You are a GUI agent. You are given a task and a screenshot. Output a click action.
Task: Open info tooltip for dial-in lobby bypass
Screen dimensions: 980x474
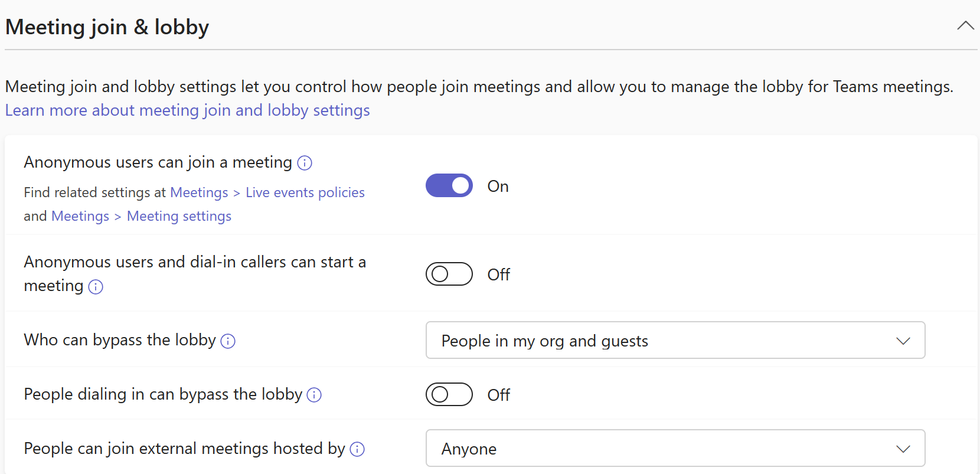[x=314, y=395]
